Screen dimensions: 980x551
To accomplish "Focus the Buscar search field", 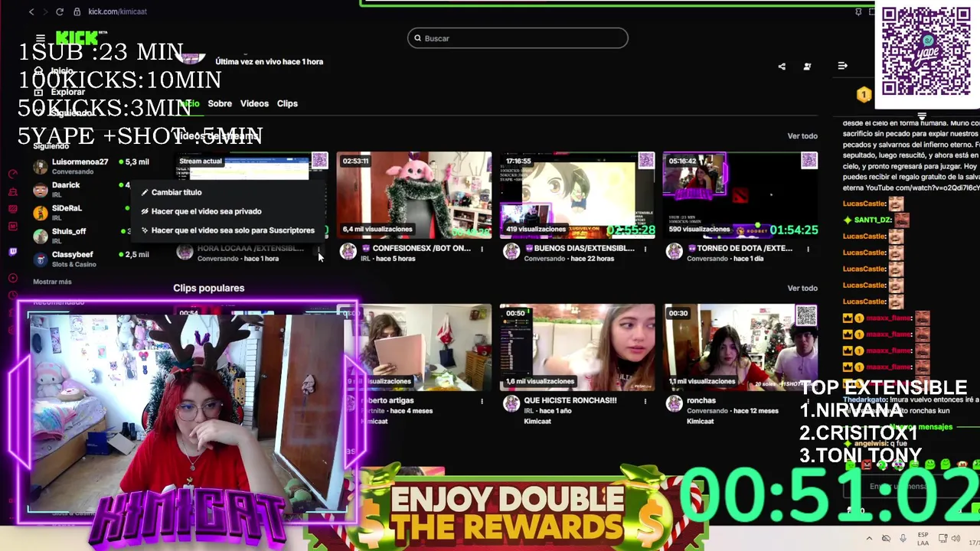I will click(x=518, y=38).
